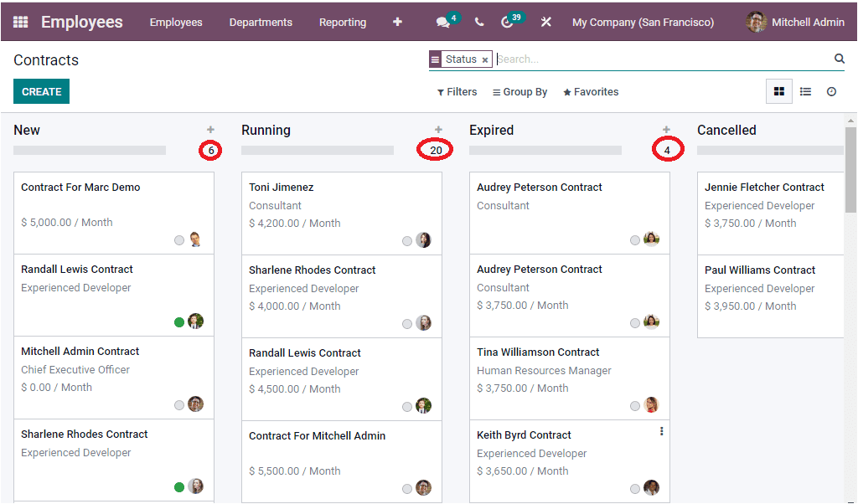858x504 pixels.
Task: Toggle the green activity dot on Randall Lewis Contract
Action: click(x=178, y=321)
